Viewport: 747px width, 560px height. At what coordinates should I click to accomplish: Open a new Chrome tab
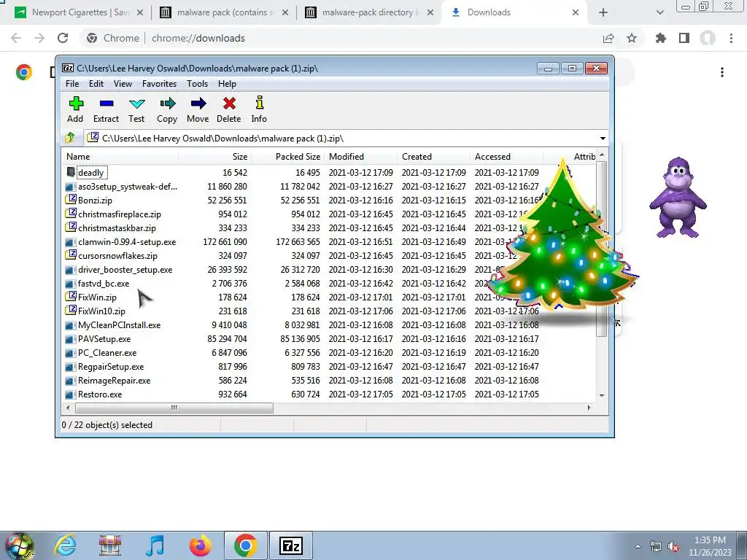point(603,12)
